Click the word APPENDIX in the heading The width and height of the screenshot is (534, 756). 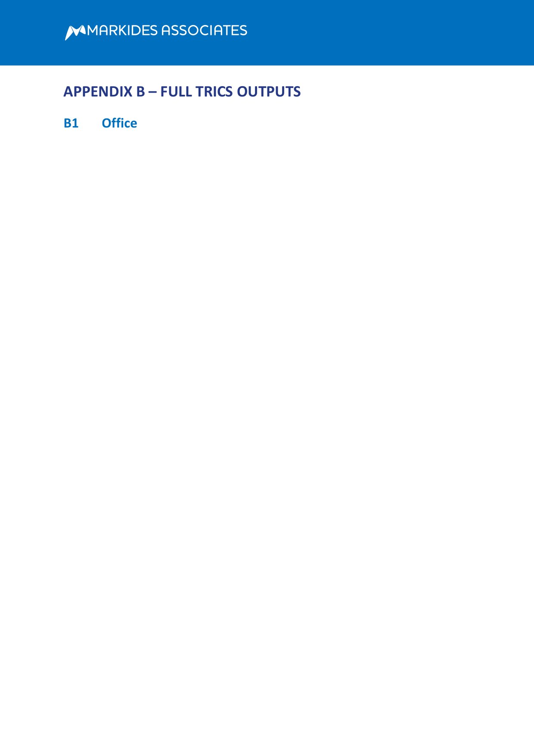click(x=98, y=92)
